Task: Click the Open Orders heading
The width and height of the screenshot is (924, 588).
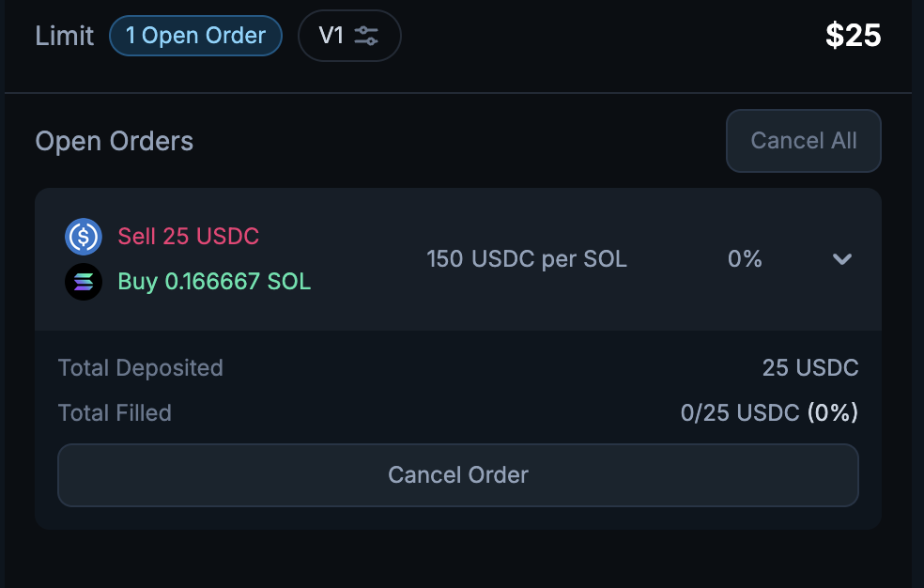Action: click(x=115, y=142)
